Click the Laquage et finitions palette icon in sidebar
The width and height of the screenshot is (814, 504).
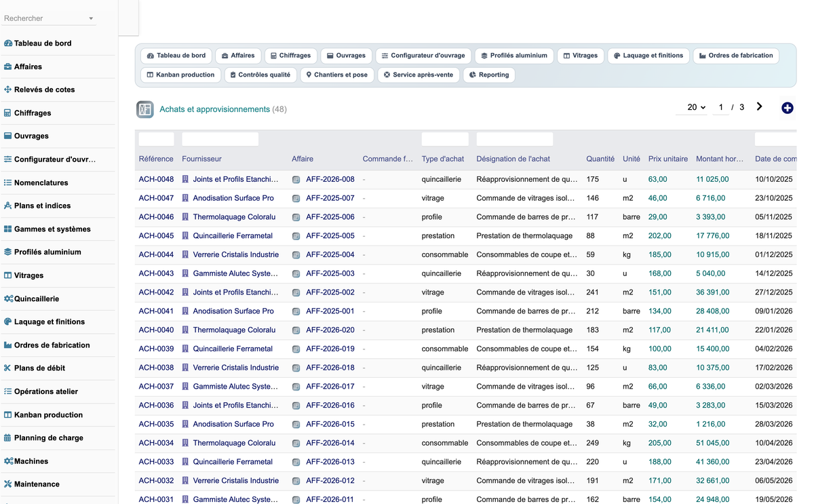[x=8, y=322]
